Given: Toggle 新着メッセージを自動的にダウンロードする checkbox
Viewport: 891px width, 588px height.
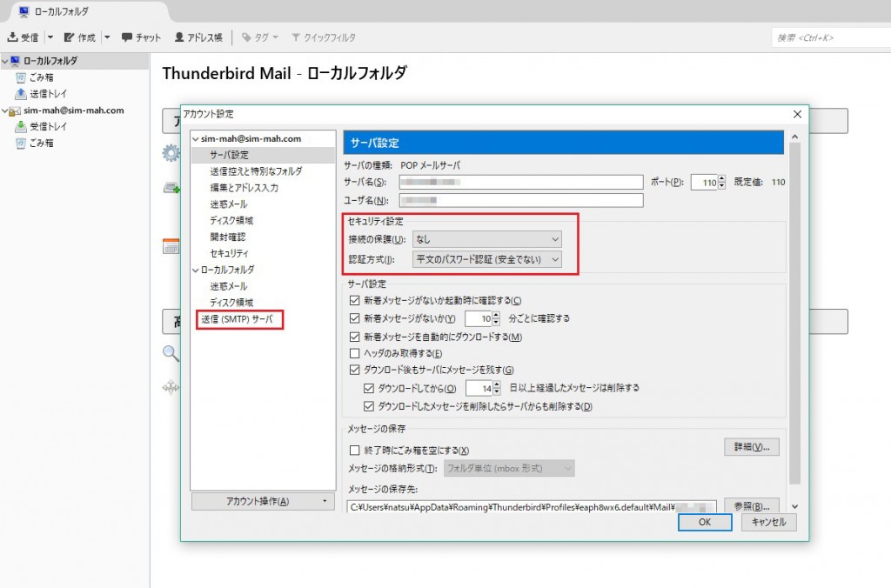Looking at the screenshot, I should (x=355, y=337).
